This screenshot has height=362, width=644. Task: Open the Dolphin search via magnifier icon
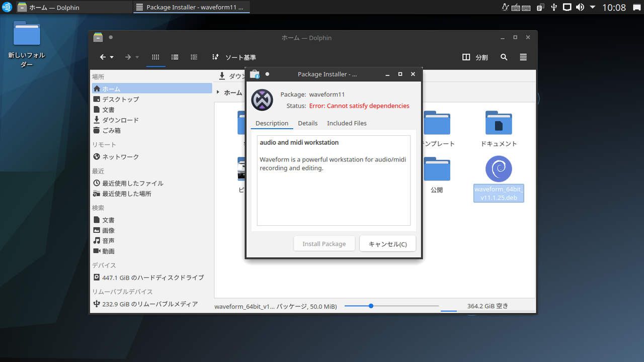[x=504, y=57]
